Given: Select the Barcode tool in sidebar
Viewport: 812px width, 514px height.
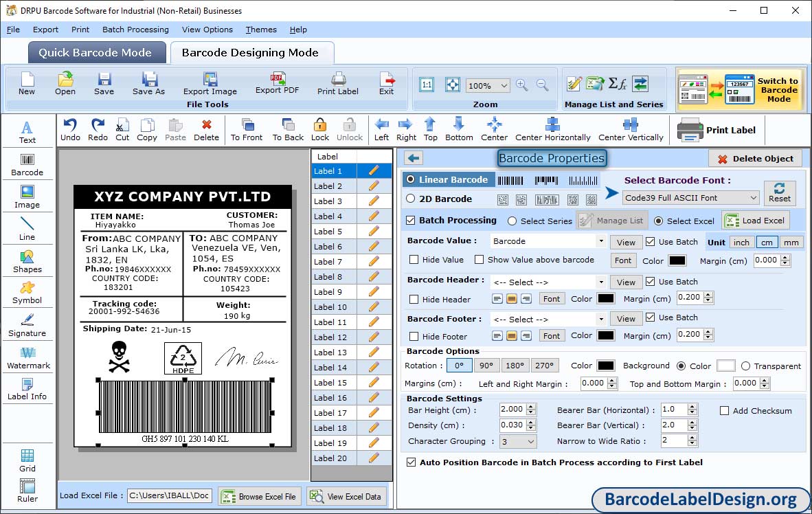Looking at the screenshot, I should click(27, 165).
